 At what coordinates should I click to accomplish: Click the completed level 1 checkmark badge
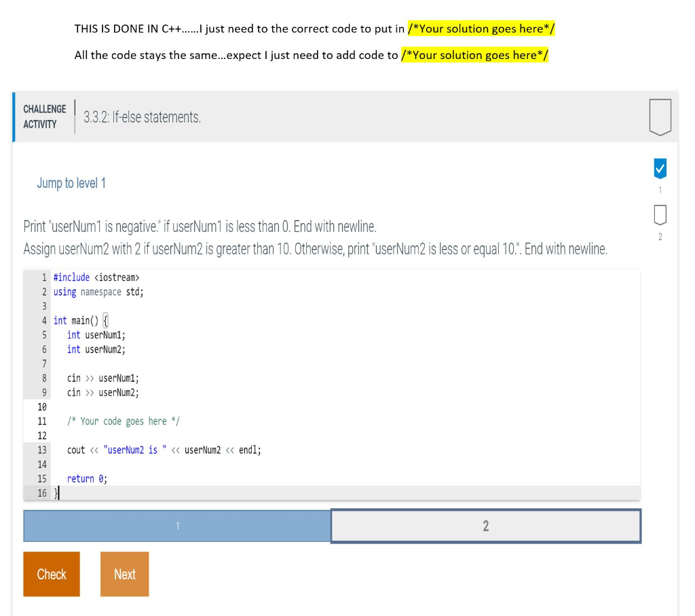660,168
